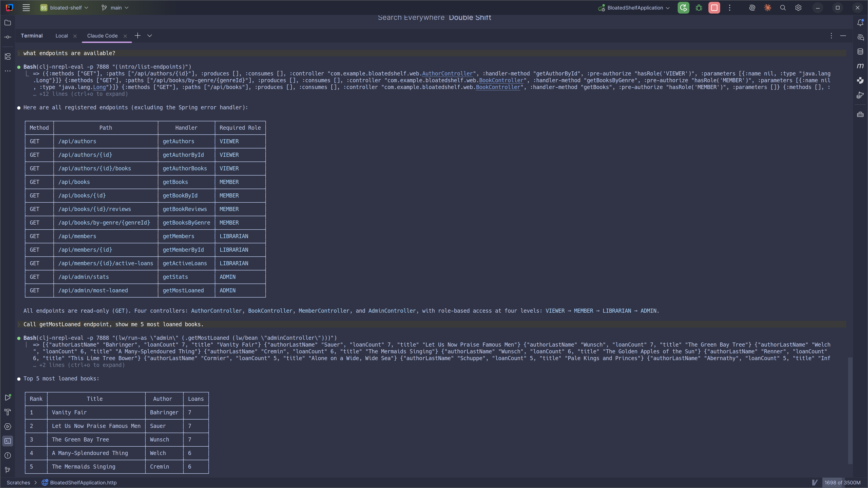This screenshot has width=868, height=488.
Task: Click the LIBRARIAN role for /api/members
Action: [240, 236]
